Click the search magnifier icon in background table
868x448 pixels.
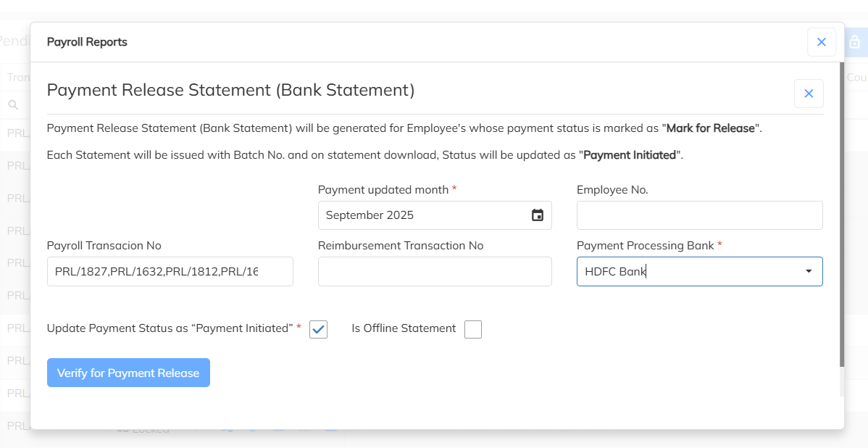point(13,104)
